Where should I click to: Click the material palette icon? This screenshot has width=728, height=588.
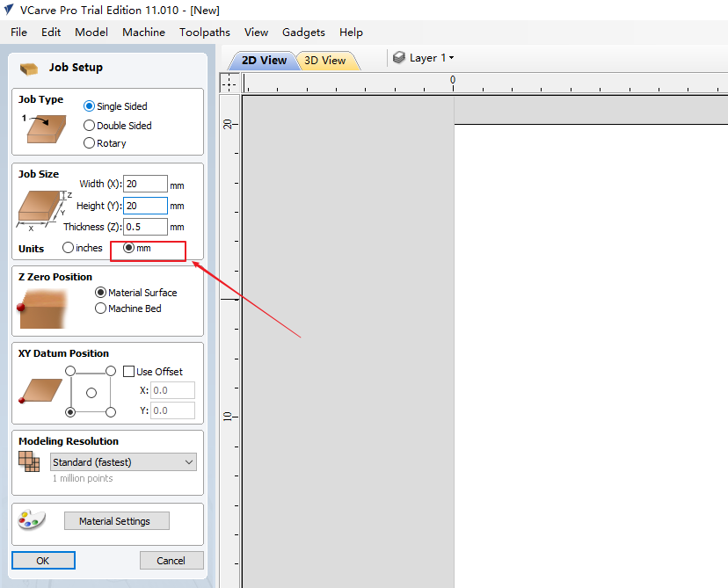click(x=32, y=519)
